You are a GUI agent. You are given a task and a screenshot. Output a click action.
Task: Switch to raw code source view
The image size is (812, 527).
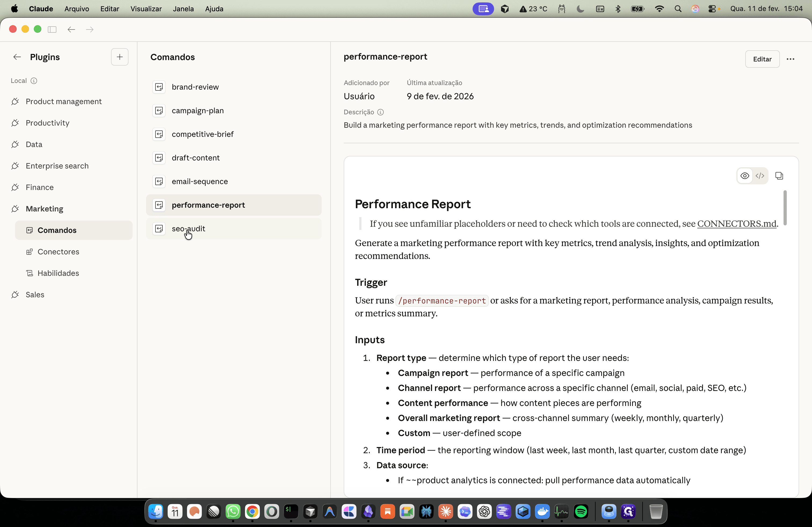pyautogui.click(x=760, y=175)
